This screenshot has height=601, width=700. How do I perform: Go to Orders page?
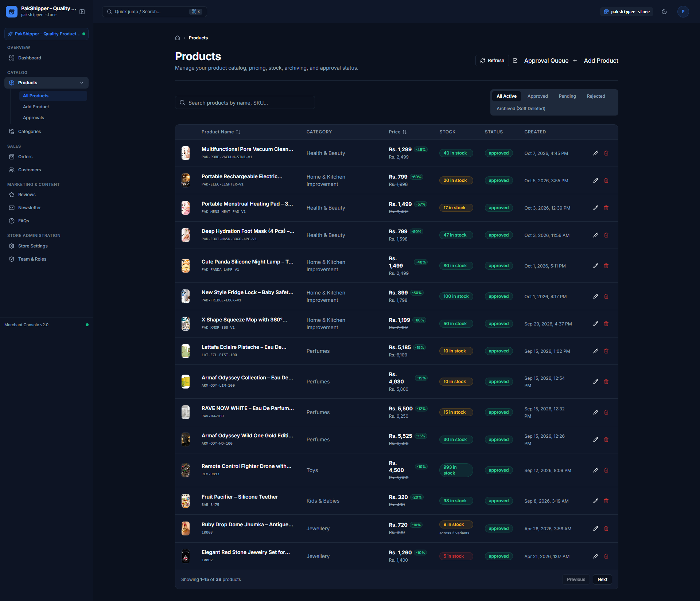pos(46,157)
